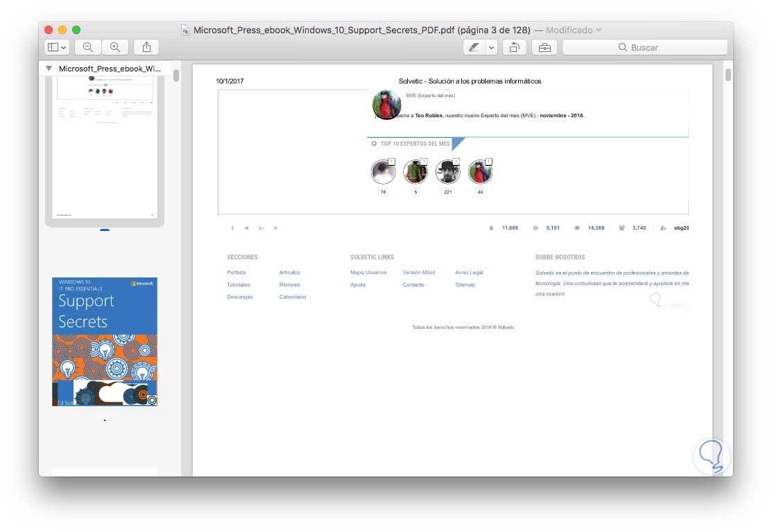772x532 pixels.
Task: Rotate the page with the rotate icon
Action: [x=515, y=48]
